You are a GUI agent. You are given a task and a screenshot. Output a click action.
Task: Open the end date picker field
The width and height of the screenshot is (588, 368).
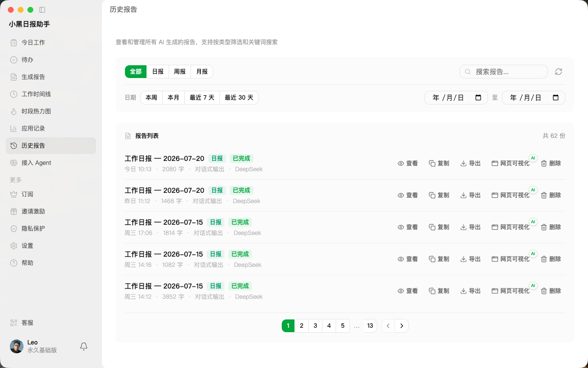(x=534, y=98)
